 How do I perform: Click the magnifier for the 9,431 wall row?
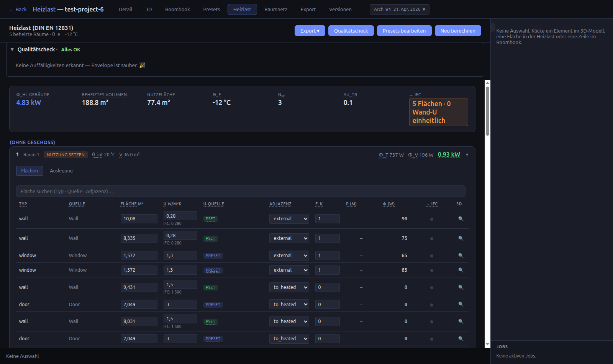[x=461, y=287]
